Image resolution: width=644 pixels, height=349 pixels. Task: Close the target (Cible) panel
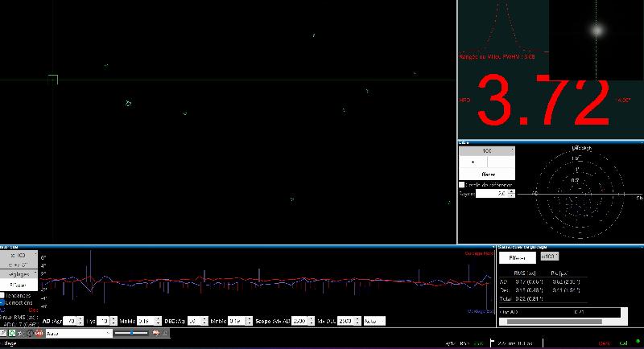coord(641,142)
